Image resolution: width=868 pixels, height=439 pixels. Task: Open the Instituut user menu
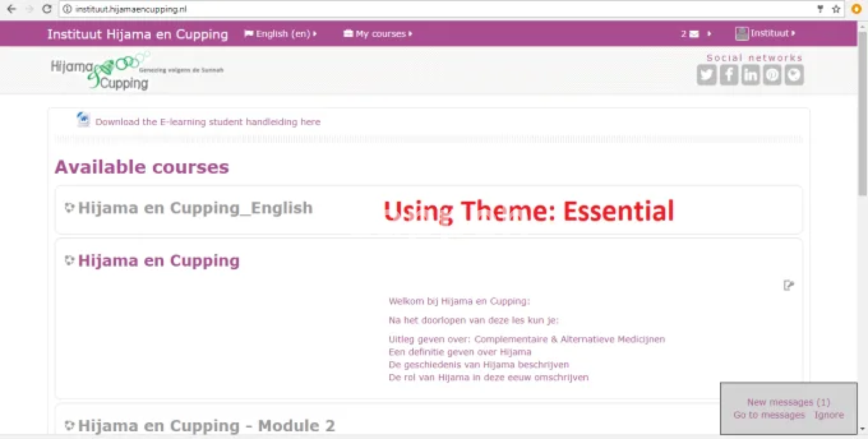(x=765, y=33)
